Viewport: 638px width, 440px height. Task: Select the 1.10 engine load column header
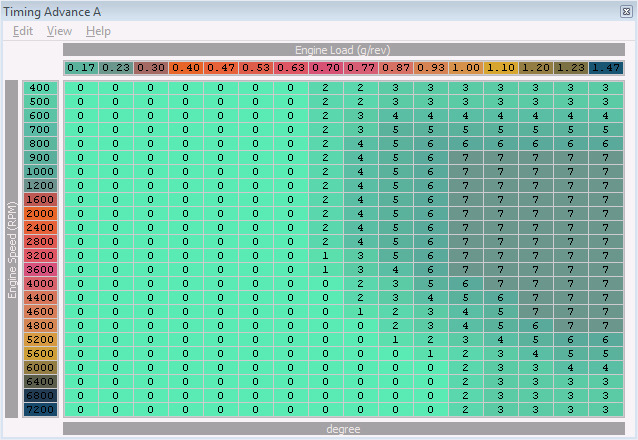[500, 68]
